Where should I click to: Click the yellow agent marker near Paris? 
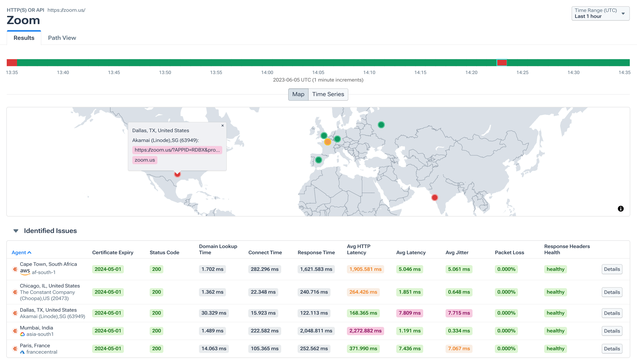coord(327,142)
